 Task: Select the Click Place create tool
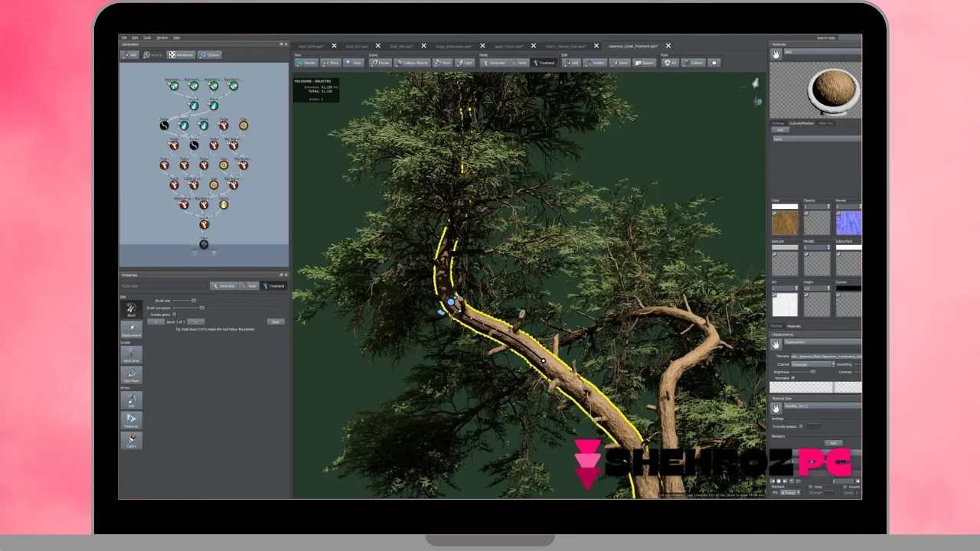point(131,375)
